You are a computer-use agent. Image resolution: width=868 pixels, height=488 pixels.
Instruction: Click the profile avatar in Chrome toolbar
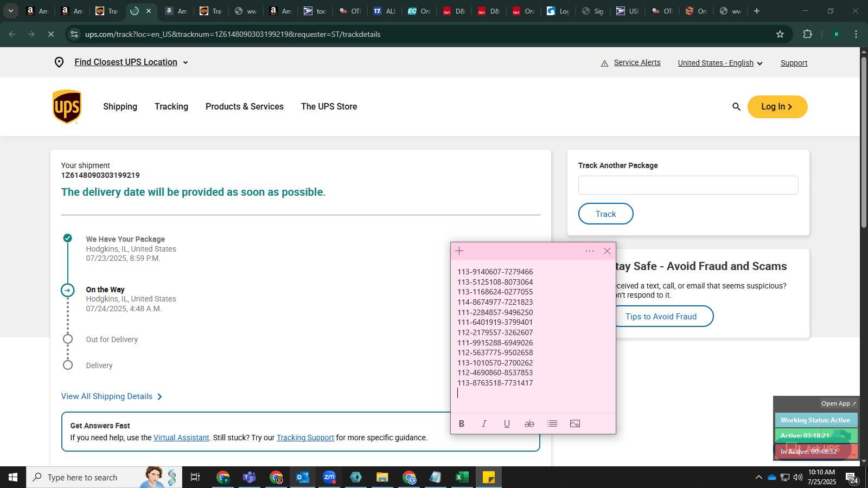tap(837, 34)
